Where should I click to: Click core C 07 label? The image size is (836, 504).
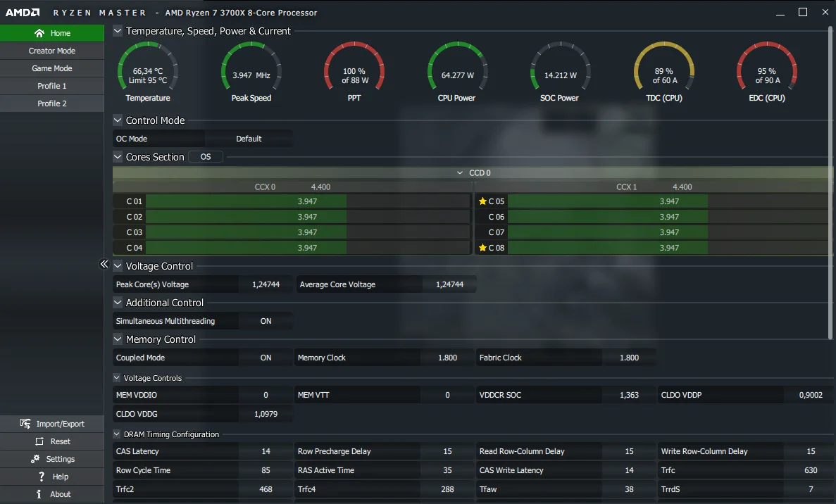click(x=497, y=232)
